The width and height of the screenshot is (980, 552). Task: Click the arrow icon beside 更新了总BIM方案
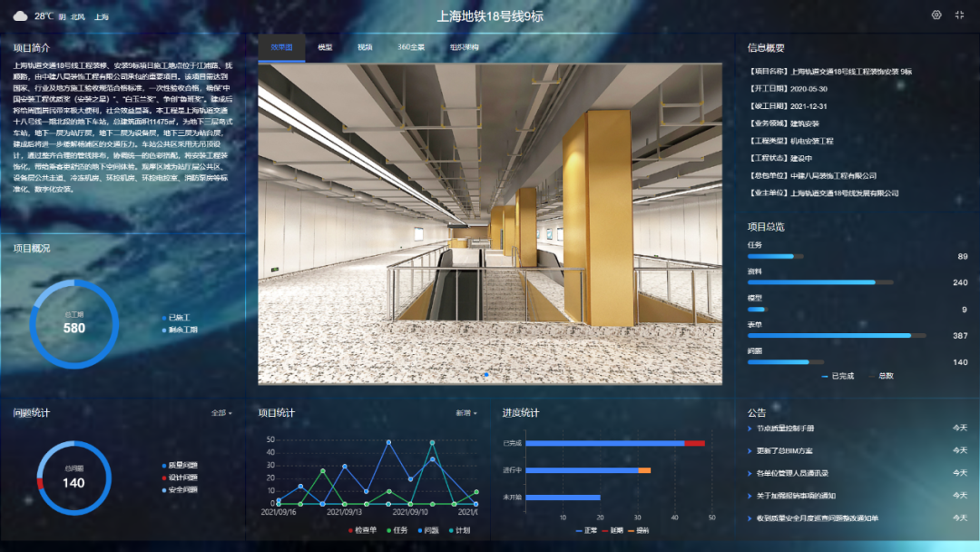(748, 450)
